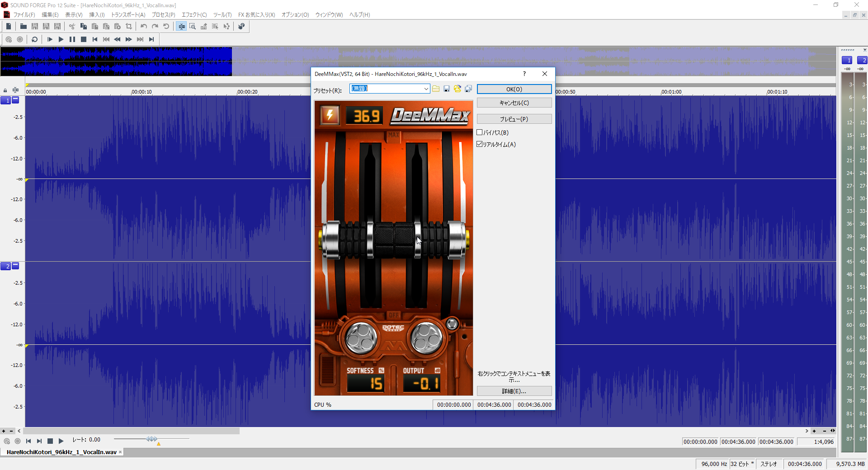Select the Pencil draw tool icon
This screenshot has height=470, width=868.
(x=204, y=26)
